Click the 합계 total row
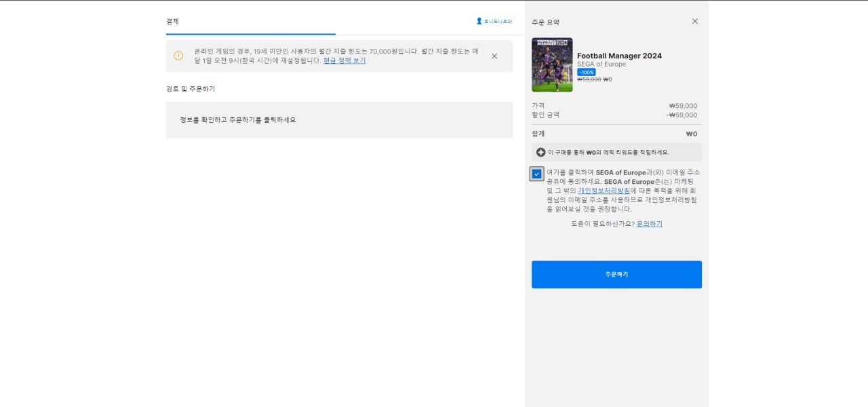This screenshot has height=407, width=868. (x=616, y=134)
